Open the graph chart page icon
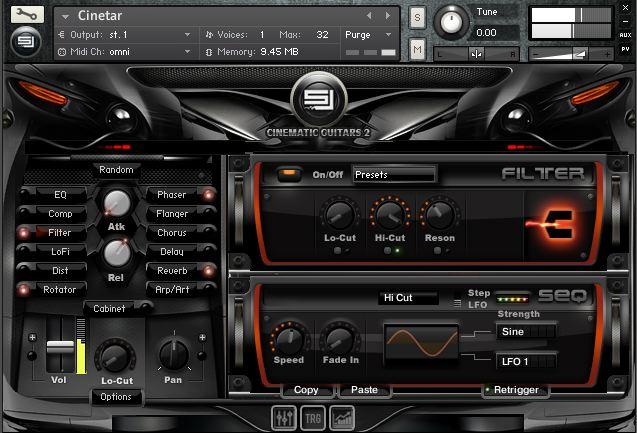Image resolution: width=637 pixels, height=433 pixels. 343,417
